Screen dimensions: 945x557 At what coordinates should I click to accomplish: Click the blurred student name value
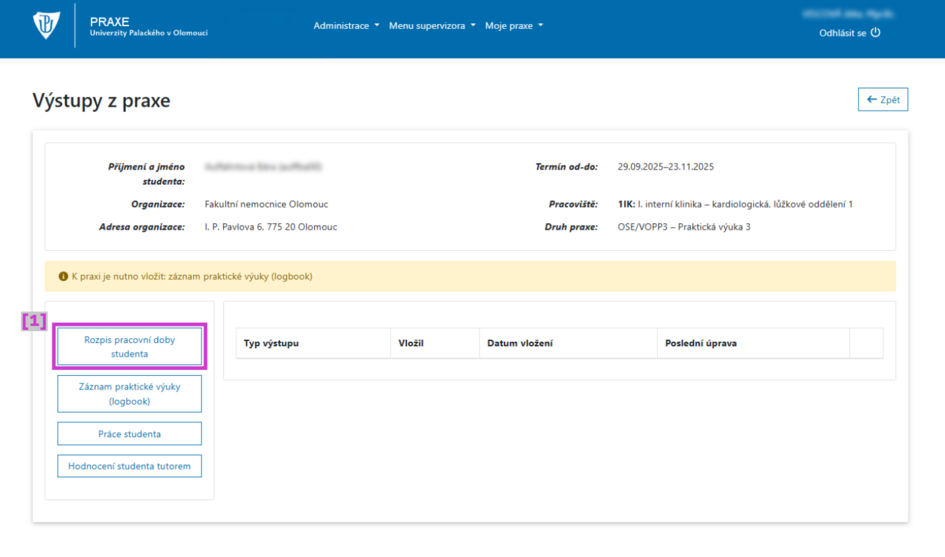[x=263, y=166]
